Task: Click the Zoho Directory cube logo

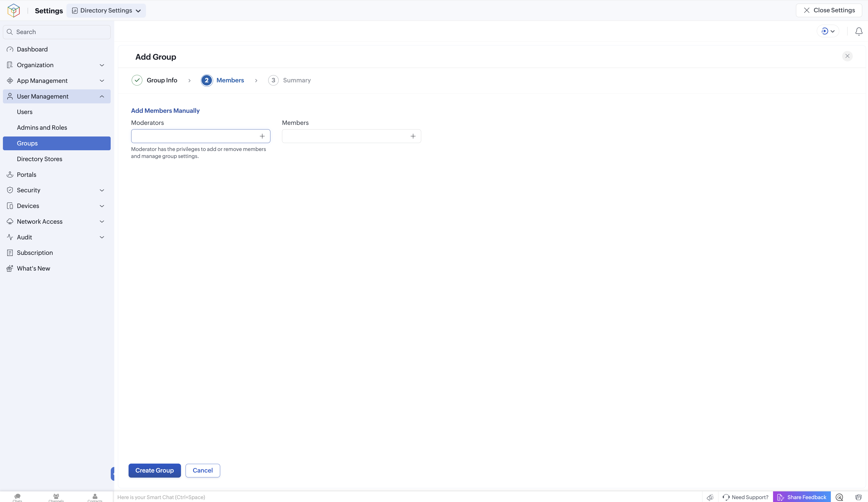Action: 14,10
